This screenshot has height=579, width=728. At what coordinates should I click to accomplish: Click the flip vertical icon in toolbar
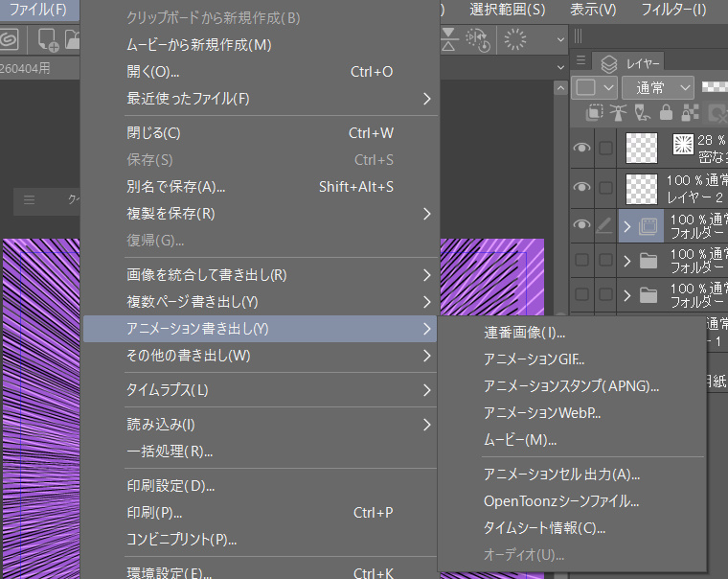tap(450, 39)
